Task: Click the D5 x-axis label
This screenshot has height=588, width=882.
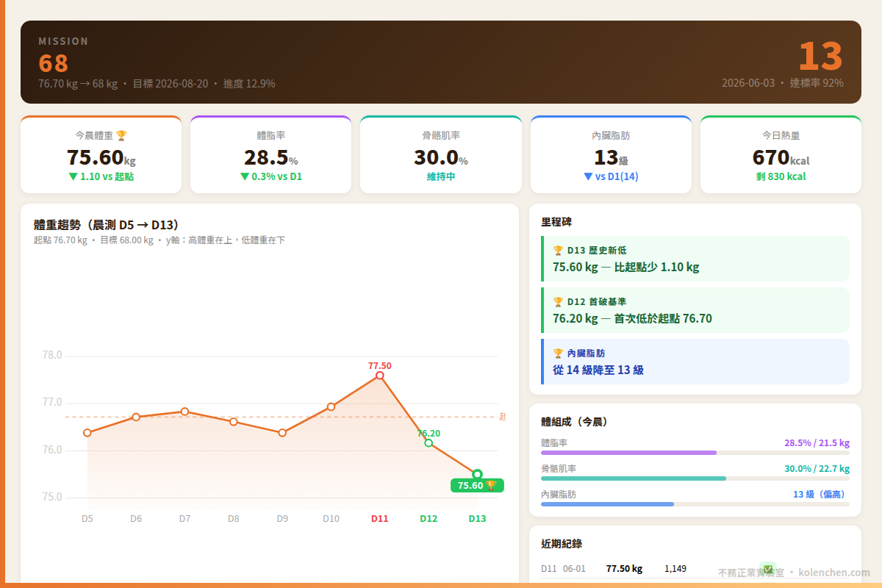Action: (87, 519)
